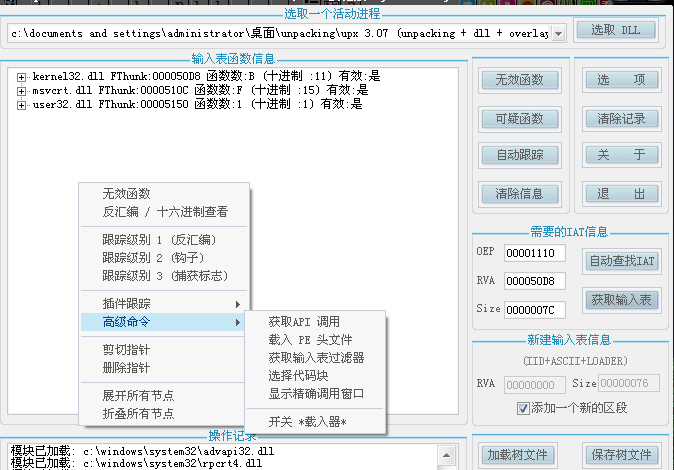
Task: Choose 展开所有节点 in context menu
Action: click(x=138, y=396)
